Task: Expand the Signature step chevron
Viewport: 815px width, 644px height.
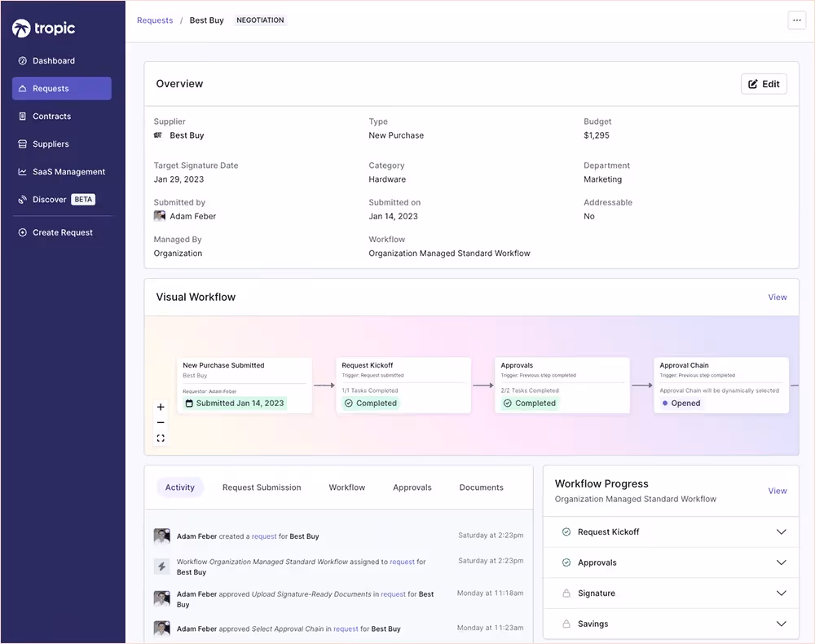Action: [781, 593]
